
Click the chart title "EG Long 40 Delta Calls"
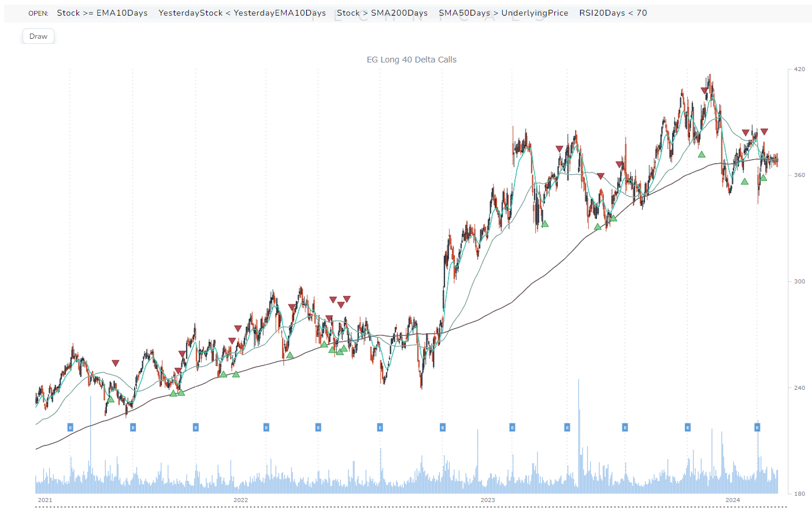[x=411, y=59]
